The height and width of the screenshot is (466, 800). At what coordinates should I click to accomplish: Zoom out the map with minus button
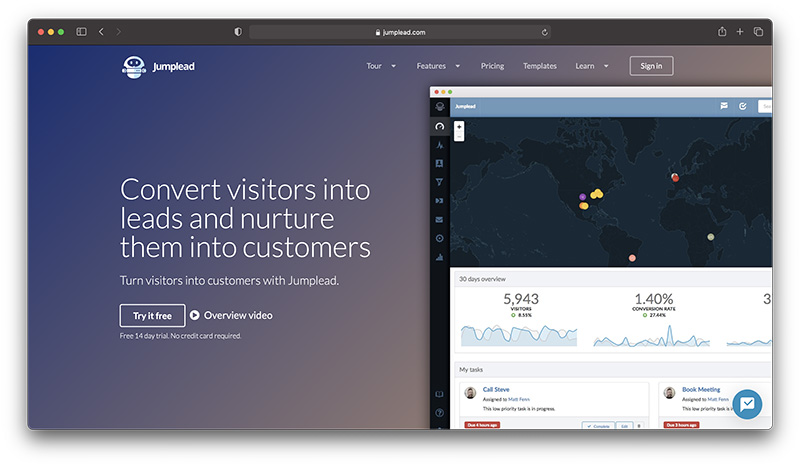[459, 136]
